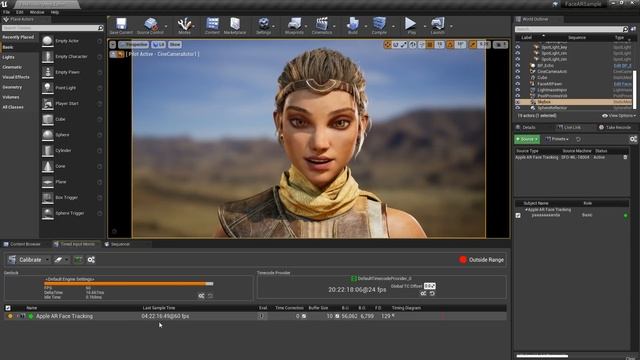Image resolution: width=640 pixels, height=360 pixels.
Task: Pick the Cylinder actor icon
Action: coord(48,151)
